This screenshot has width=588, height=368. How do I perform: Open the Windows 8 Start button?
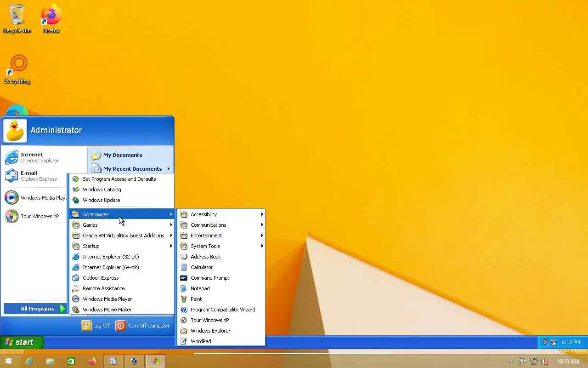click(x=8, y=361)
